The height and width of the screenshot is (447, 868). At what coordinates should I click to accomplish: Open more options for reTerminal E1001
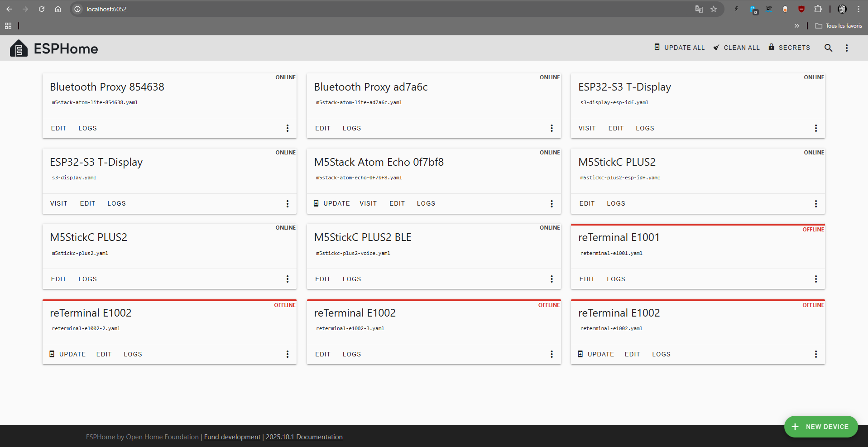815,279
